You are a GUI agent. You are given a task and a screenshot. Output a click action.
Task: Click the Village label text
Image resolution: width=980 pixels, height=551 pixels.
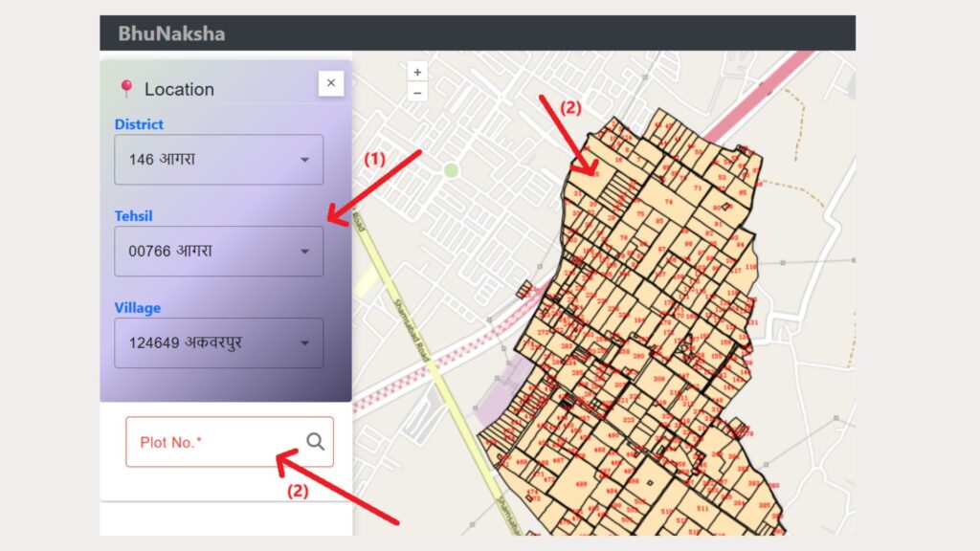click(x=138, y=308)
